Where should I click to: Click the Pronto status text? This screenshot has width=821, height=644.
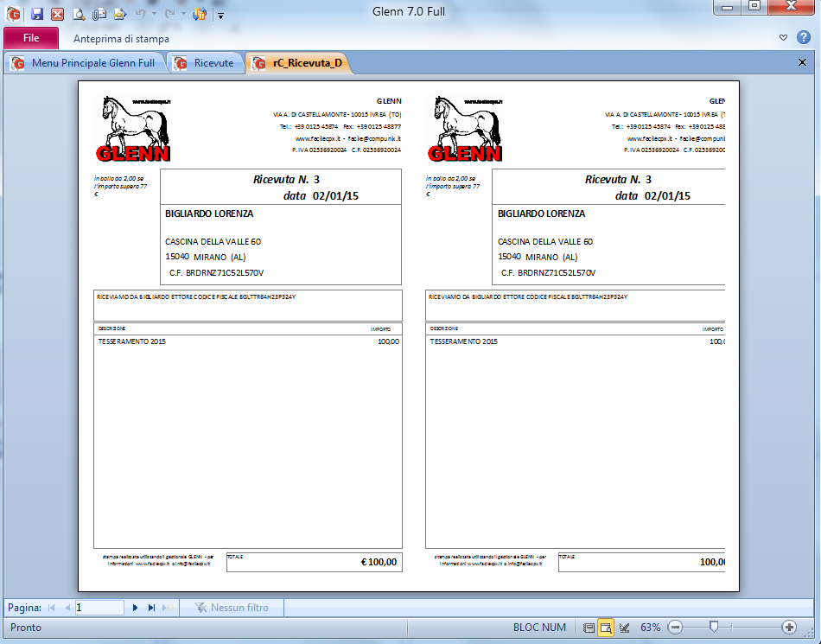point(26,628)
